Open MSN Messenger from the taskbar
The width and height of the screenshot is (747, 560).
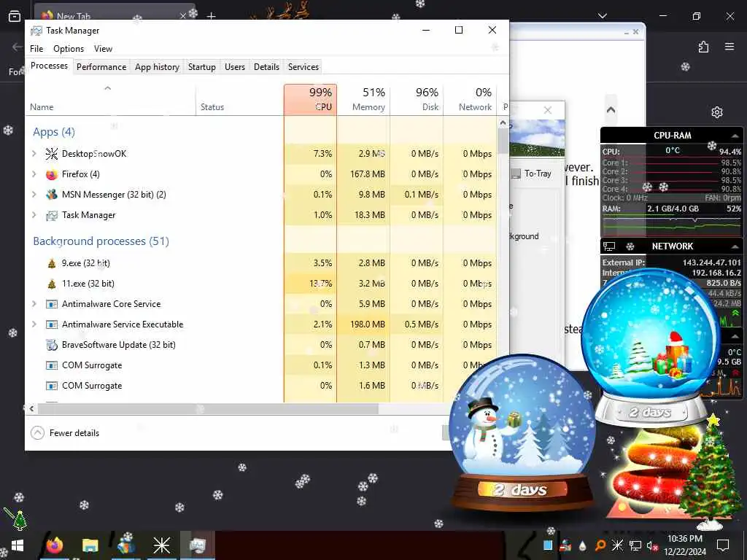point(126,545)
